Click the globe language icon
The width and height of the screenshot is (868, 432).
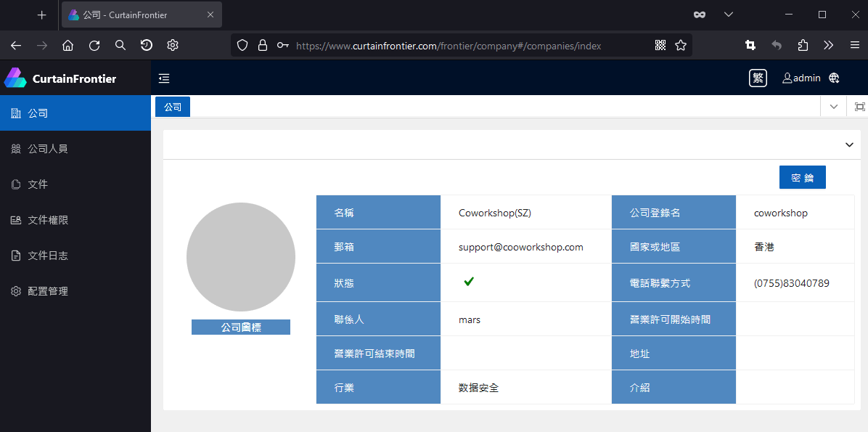point(834,78)
